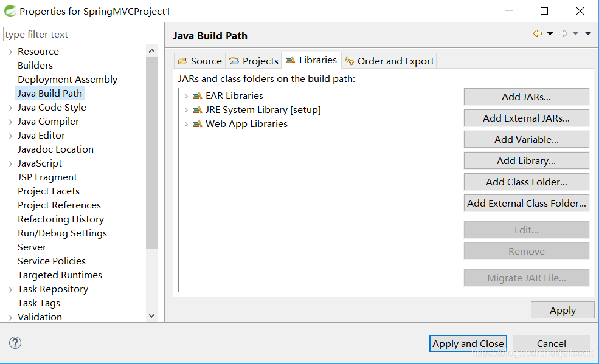The height and width of the screenshot is (364, 599).
Task: Open the help question mark icon
Action: pyautogui.click(x=15, y=343)
